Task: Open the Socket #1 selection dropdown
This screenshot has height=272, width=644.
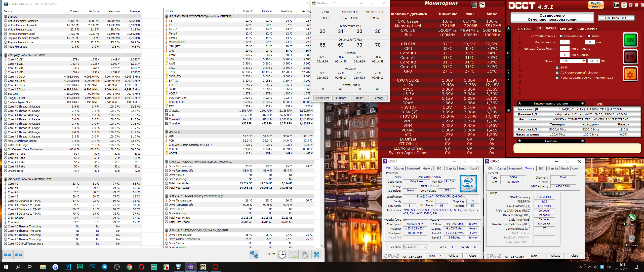Action: [x=424, y=247]
